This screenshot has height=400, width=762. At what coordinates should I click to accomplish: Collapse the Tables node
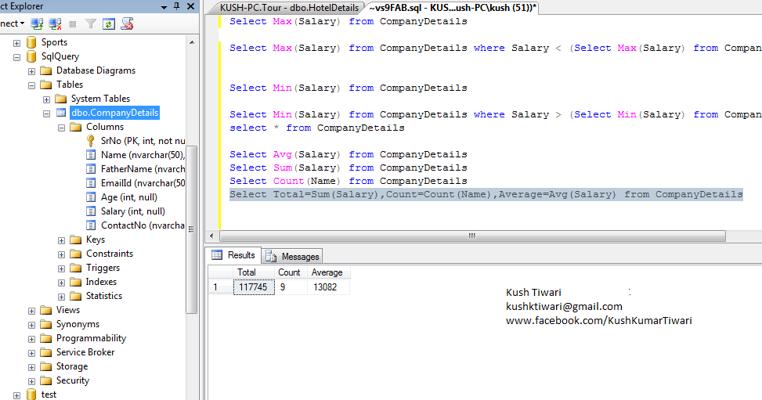(32, 85)
